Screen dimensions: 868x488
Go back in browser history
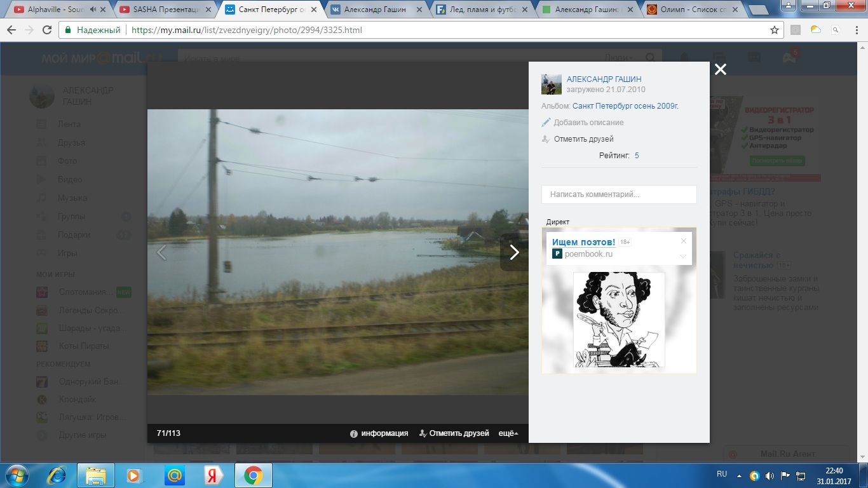coord(11,30)
